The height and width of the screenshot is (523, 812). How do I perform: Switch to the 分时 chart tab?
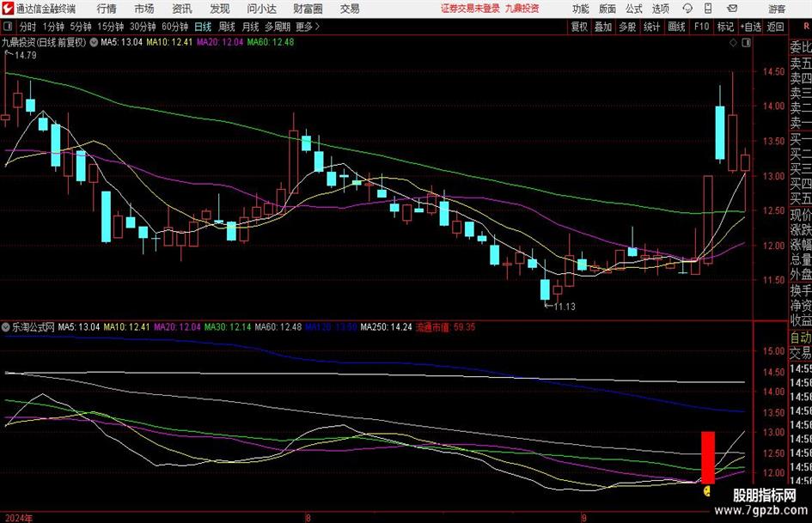point(28,27)
